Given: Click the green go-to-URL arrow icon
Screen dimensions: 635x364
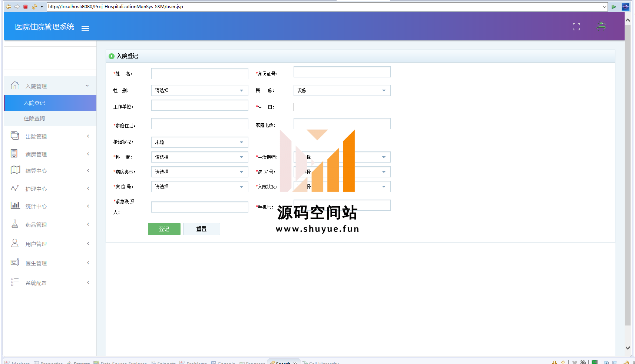Looking at the screenshot, I should [x=614, y=7].
